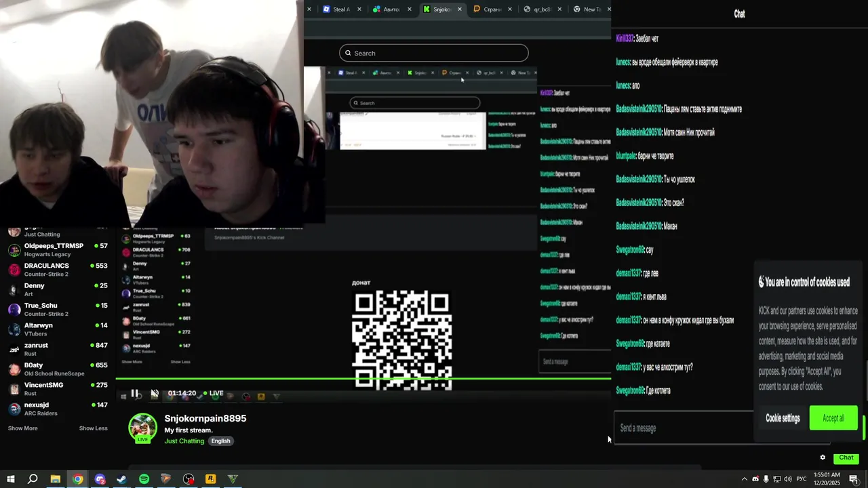Image resolution: width=868 pixels, height=488 pixels.
Task: Open the Snjokornpain8895 channel name
Action: tap(205, 418)
